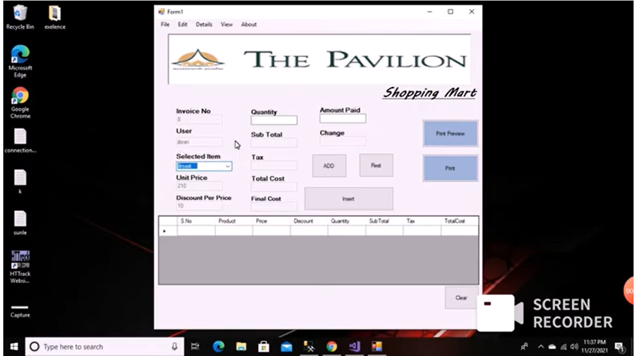Click the Tax field in the form

[x=274, y=165]
